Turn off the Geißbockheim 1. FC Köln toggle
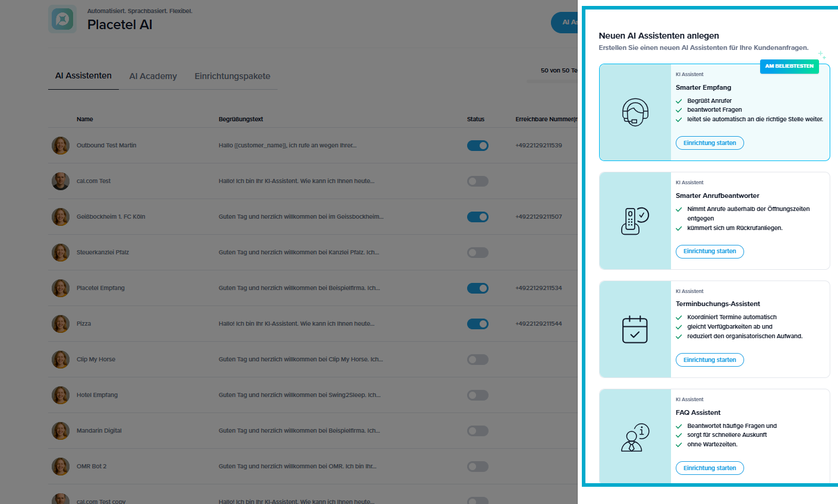This screenshot has height=504, width=838. (478, 217)
